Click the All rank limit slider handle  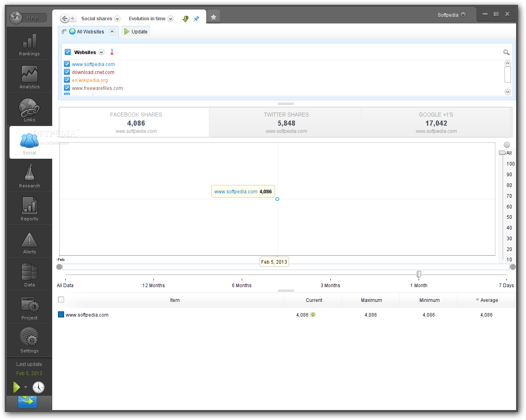coord(502,153)
